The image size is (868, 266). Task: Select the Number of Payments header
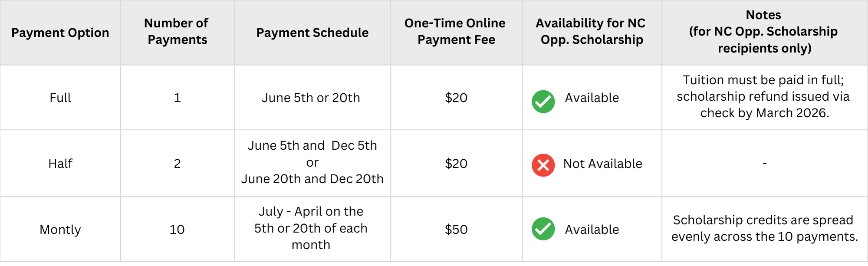tap(177, 31)
